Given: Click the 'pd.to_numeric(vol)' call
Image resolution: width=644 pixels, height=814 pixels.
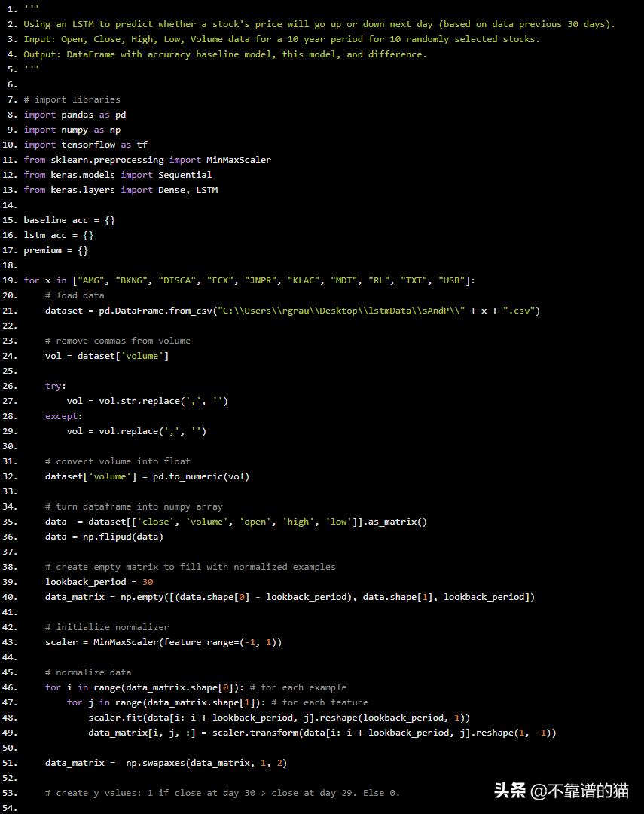Looking at the screenshot, I should coord(201,476).
